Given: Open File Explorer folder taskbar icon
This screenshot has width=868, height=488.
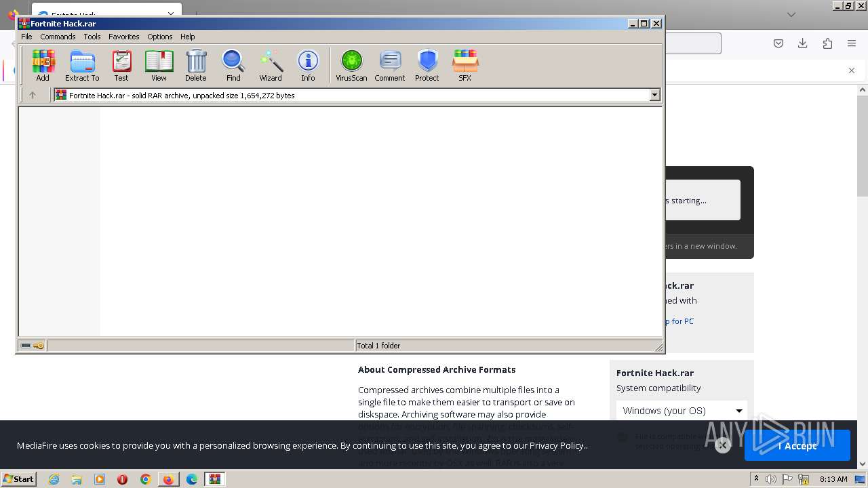Looking at the screenshot, I should coord(77,479).
